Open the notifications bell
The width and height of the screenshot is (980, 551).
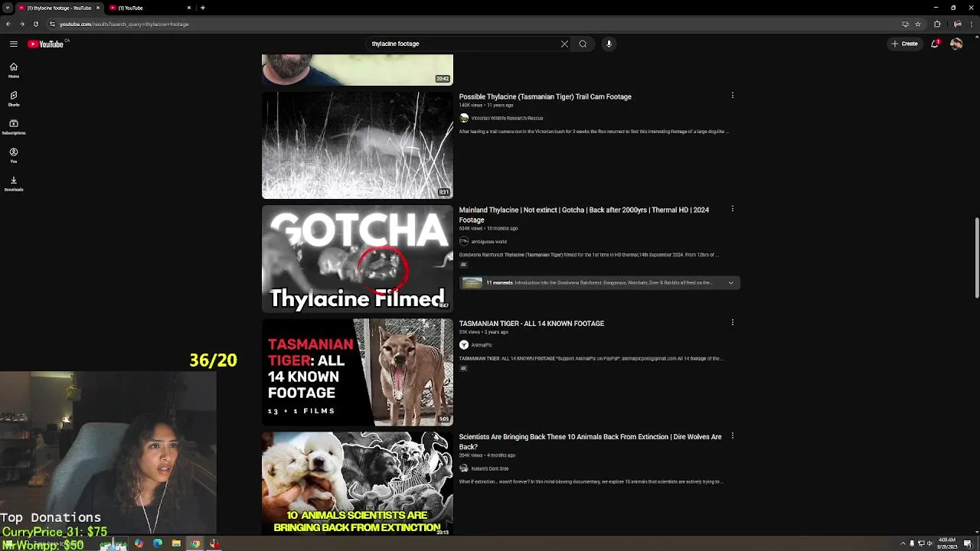(x=935, y=44)
